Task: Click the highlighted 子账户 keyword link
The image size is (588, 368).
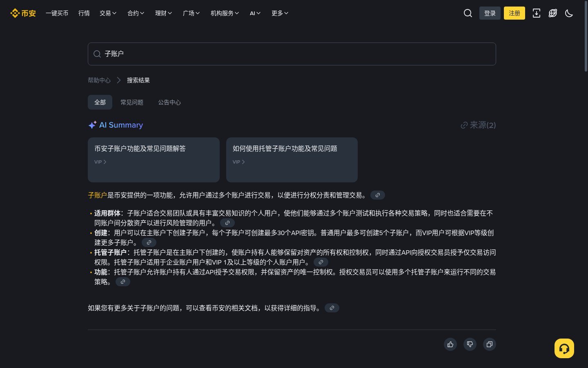Action: (98, 195)
